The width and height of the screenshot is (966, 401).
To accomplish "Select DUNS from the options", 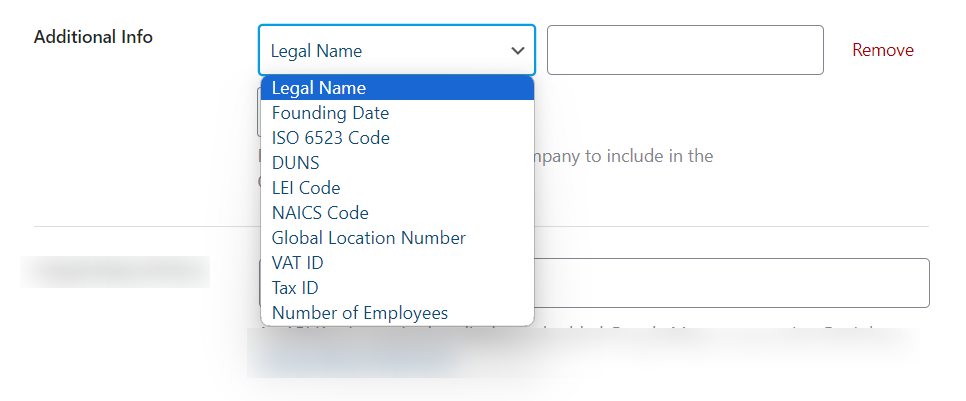I will tap(397, 163).
